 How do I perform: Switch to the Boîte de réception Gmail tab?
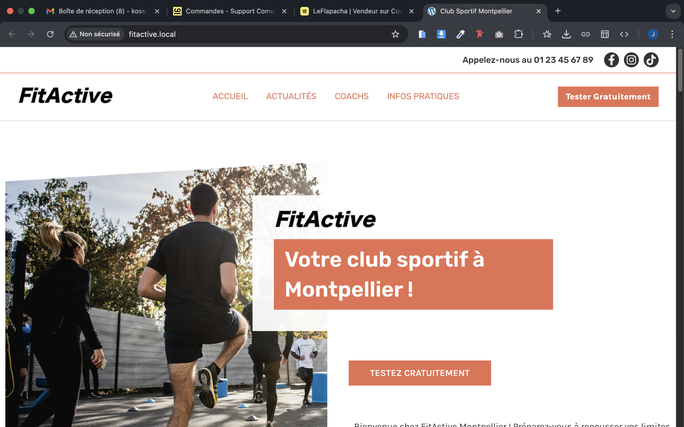click(103, 11)
